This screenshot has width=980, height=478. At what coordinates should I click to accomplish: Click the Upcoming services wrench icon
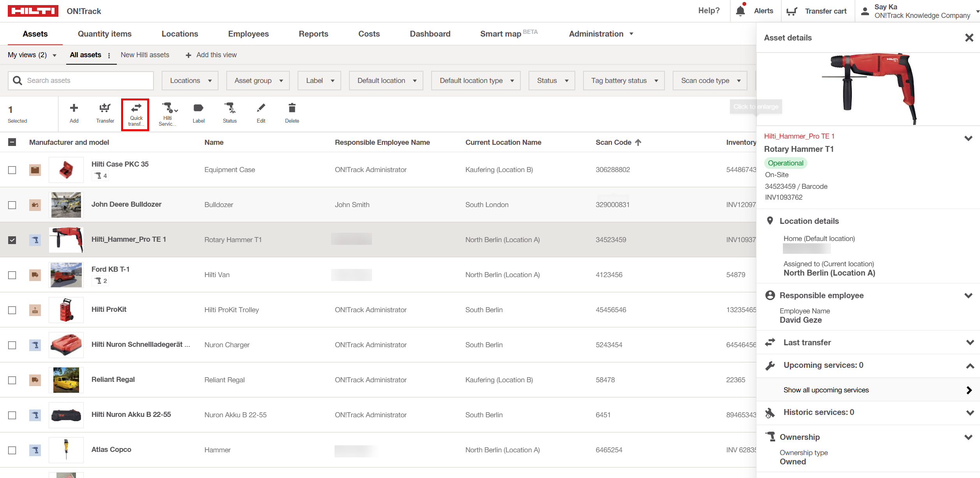(x=770, y=366)
